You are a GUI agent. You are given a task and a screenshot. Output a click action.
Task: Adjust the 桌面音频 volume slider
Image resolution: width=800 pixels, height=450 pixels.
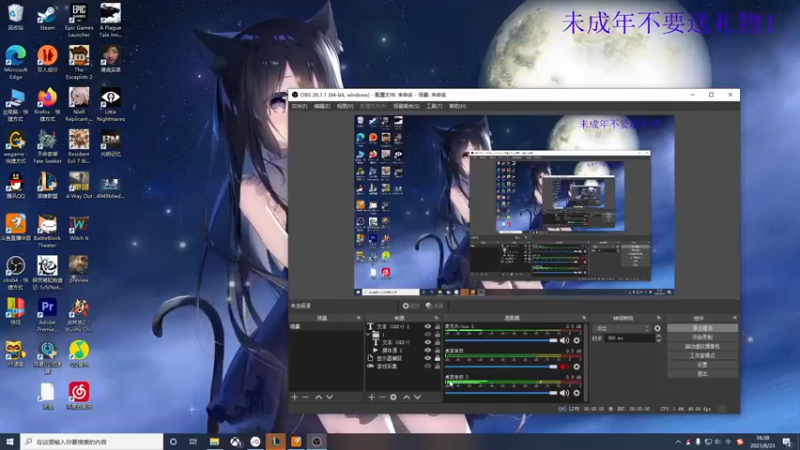[501, 367]
